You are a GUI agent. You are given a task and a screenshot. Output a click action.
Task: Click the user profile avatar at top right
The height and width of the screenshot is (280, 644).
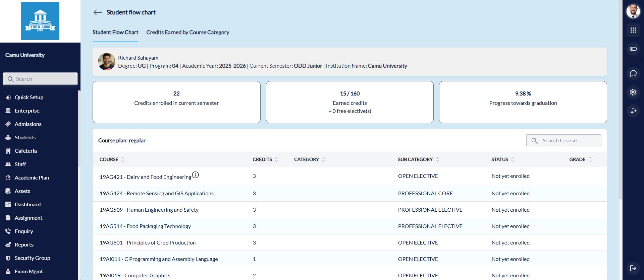(633, 11)
